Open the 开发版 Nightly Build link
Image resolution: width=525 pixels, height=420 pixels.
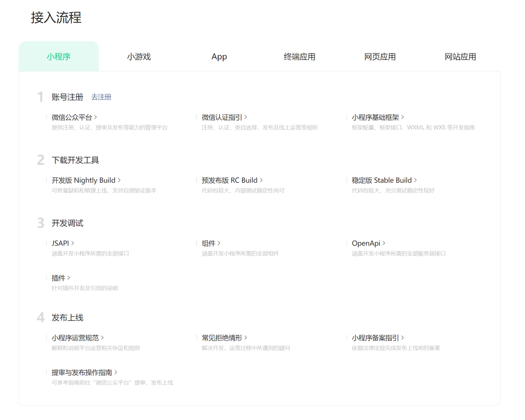(x=86, y=180)
